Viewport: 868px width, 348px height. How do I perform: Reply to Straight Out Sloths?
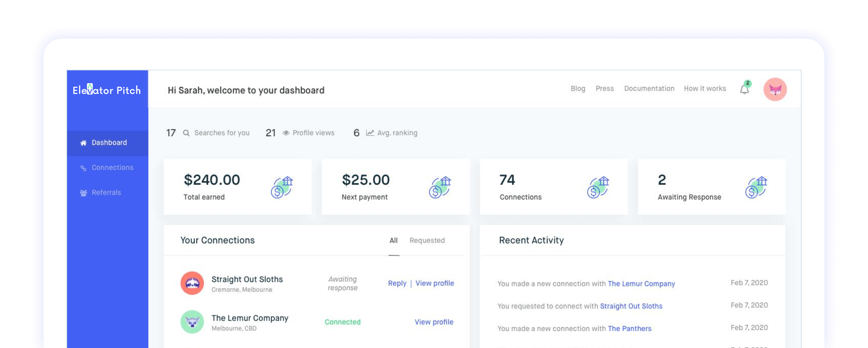pyautogui.click(x=397, y=283)
